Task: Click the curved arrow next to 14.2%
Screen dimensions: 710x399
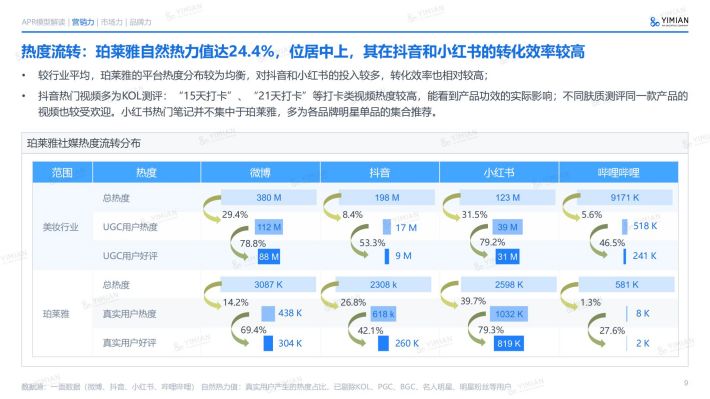Action: (x=212, y=295)
